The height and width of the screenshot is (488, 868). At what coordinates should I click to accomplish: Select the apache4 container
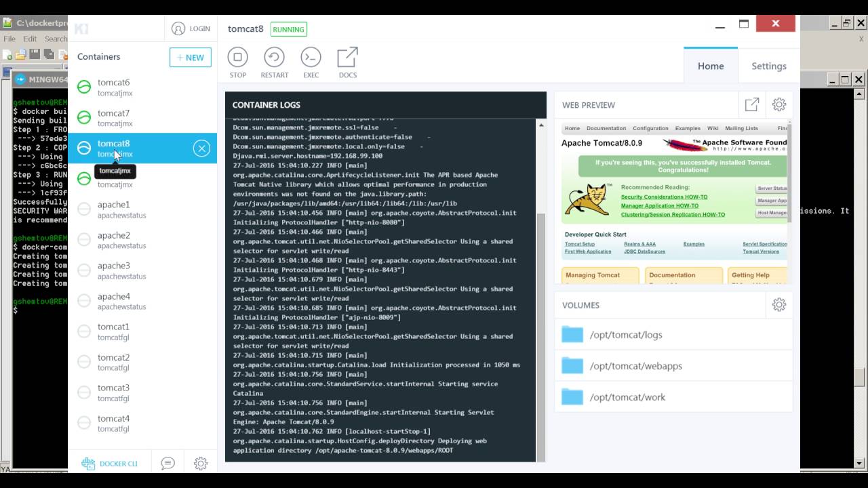pos(142,301)
